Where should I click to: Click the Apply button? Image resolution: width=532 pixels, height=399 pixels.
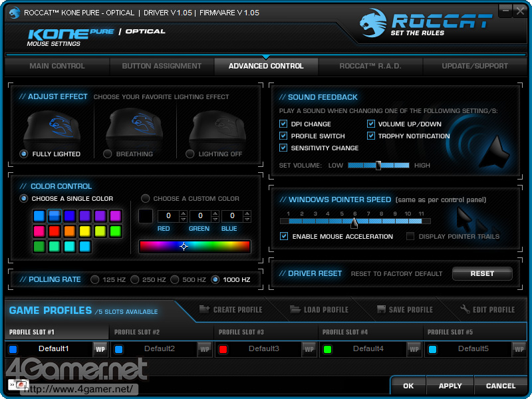[x=450, y=386]
